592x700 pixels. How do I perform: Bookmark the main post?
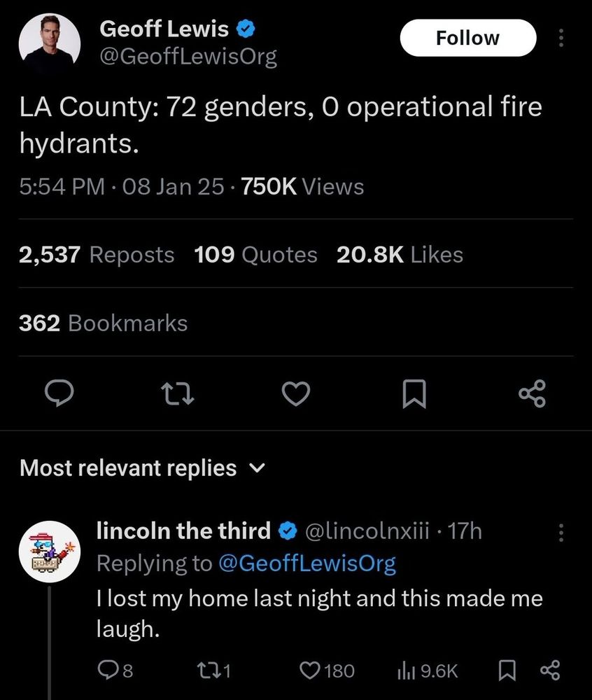(x=414, y=393)
